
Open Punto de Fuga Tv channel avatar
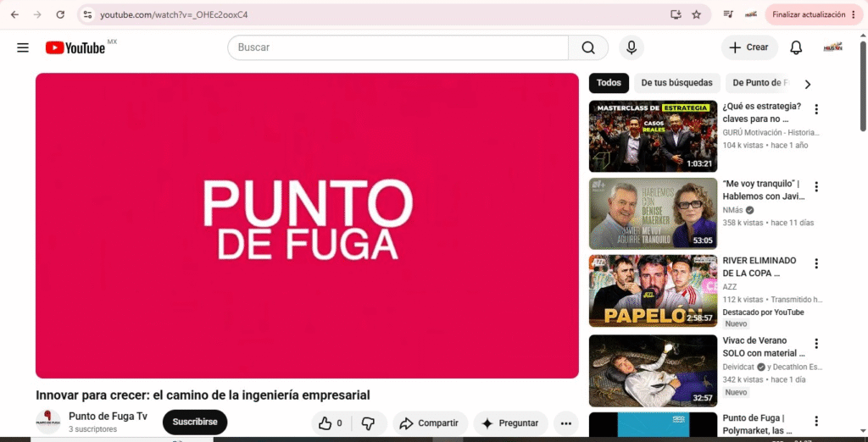coord(48,422)
